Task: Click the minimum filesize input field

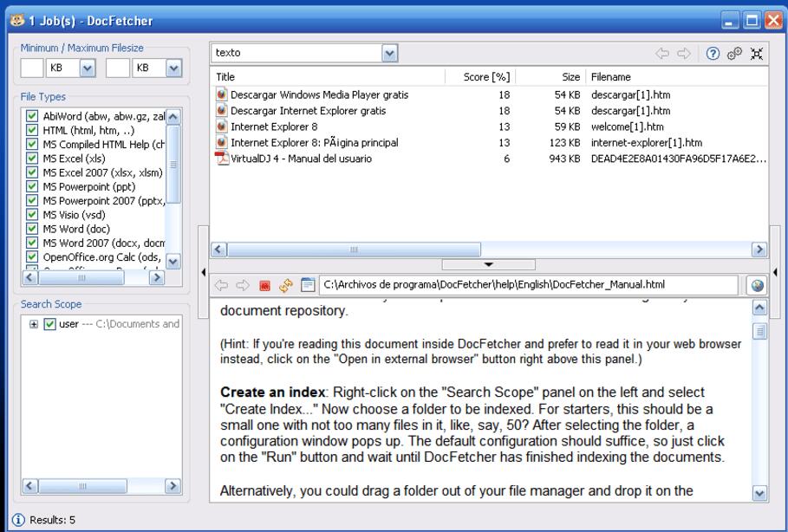Action: (x=31, y=68)
